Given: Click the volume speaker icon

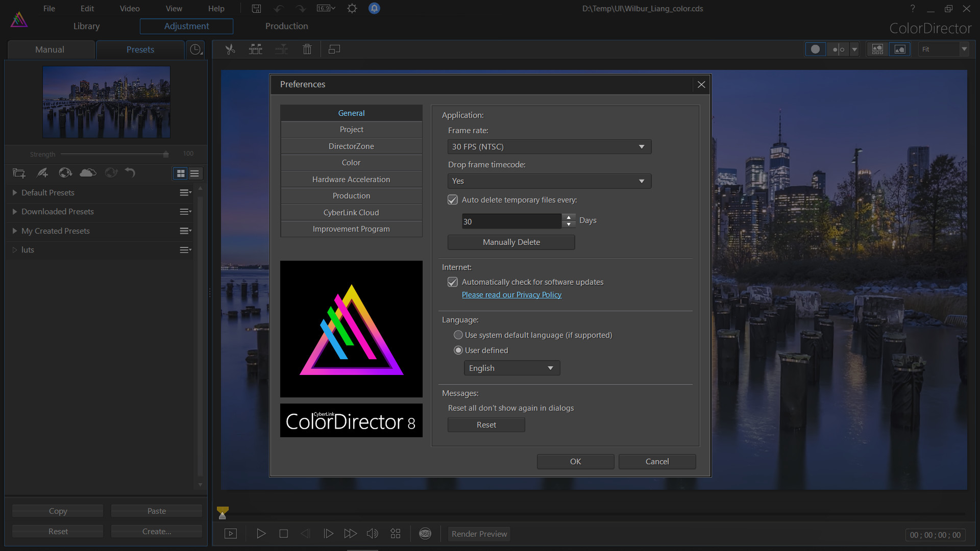Looking at the screenshot, I should [x=372, y=534].
